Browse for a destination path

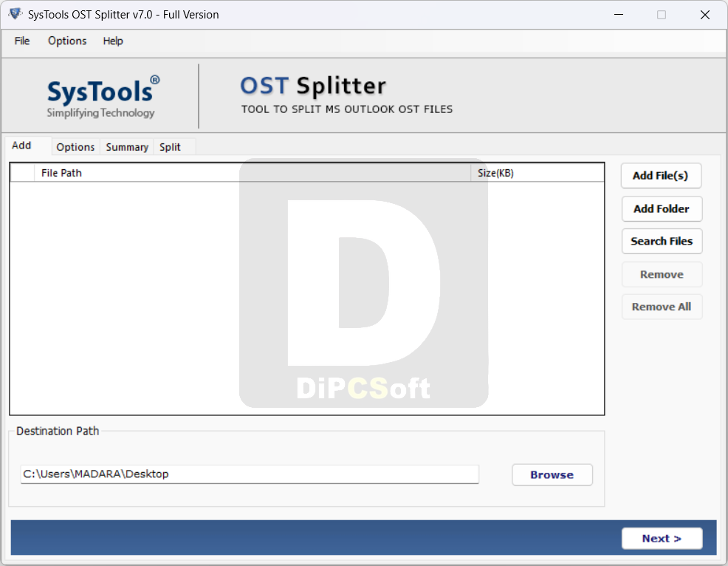point(552,475)
